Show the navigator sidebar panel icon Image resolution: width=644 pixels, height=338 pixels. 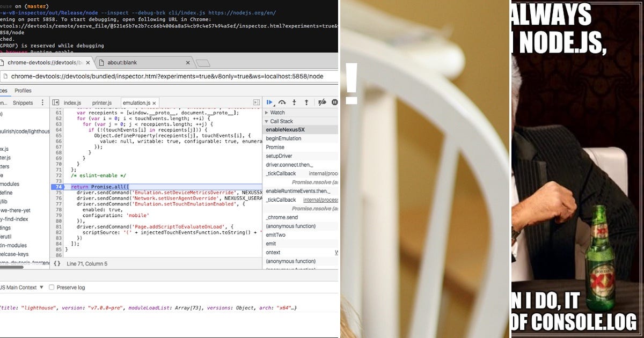56,102
